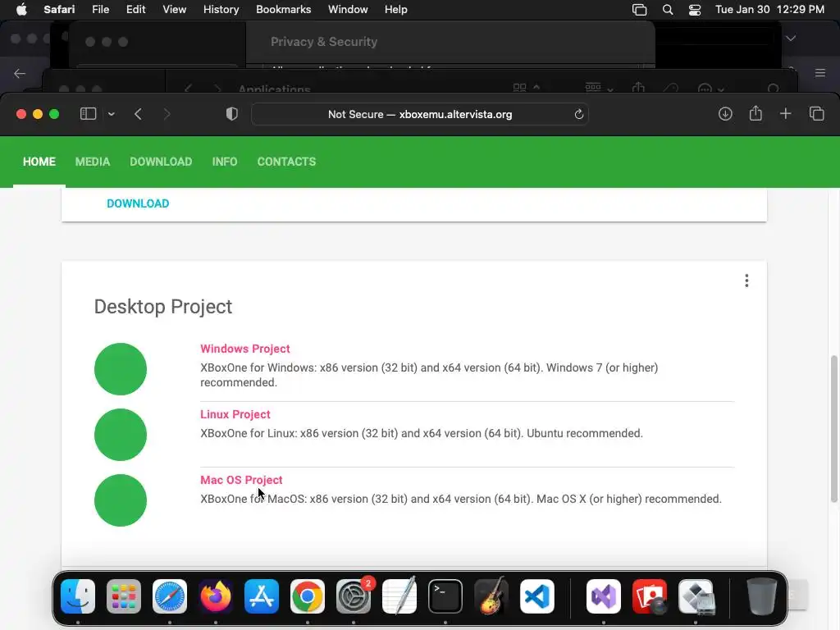Click back arrow in background browser window

point(20,73)
